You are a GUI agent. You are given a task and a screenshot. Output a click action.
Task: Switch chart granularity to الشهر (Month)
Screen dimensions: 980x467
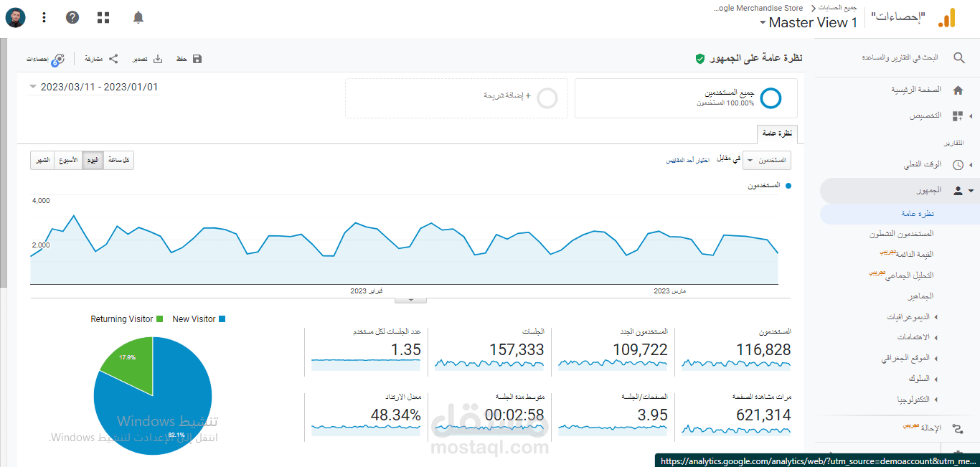(41, 160)
